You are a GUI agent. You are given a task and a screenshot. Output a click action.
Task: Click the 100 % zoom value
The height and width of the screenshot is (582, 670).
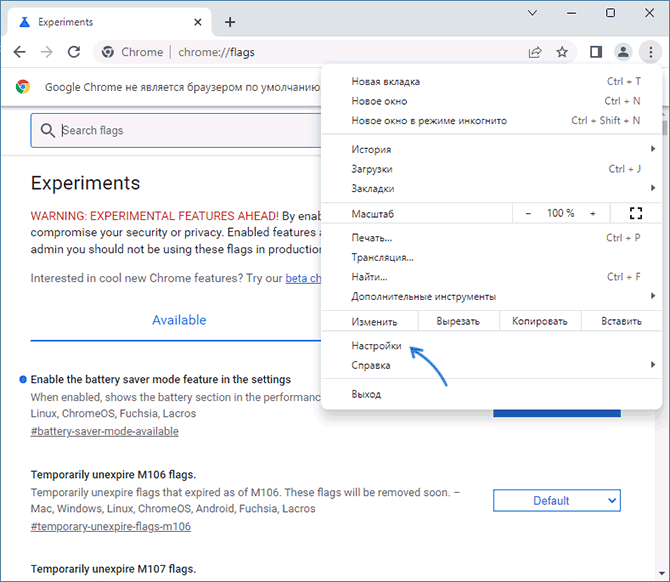point(561,213)
